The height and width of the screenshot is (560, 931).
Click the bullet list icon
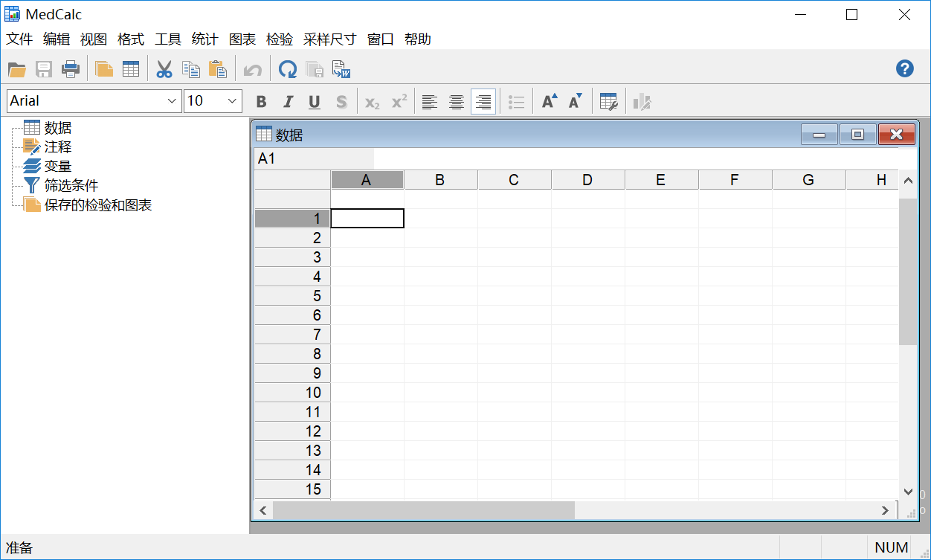517,102
